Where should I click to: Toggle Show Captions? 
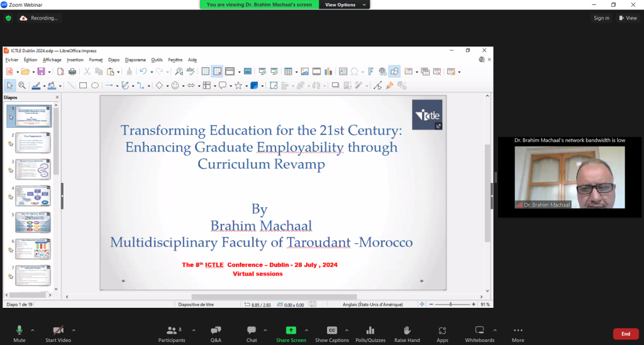[x=331, y=333]
